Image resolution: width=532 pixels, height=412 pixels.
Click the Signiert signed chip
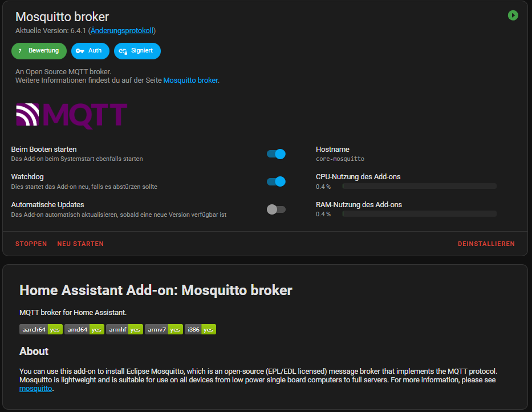(137, 51)
